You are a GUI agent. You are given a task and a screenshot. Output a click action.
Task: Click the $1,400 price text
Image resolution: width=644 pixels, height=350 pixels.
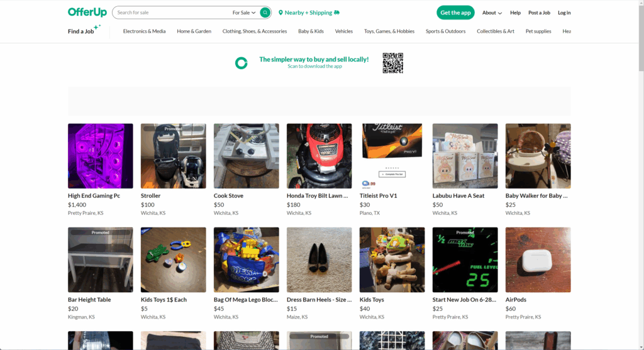(x=77, y=205)
